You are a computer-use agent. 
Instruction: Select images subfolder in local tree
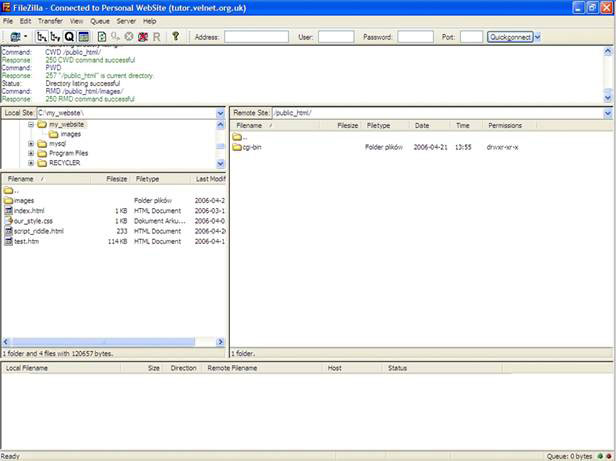(x=71, y=134)
